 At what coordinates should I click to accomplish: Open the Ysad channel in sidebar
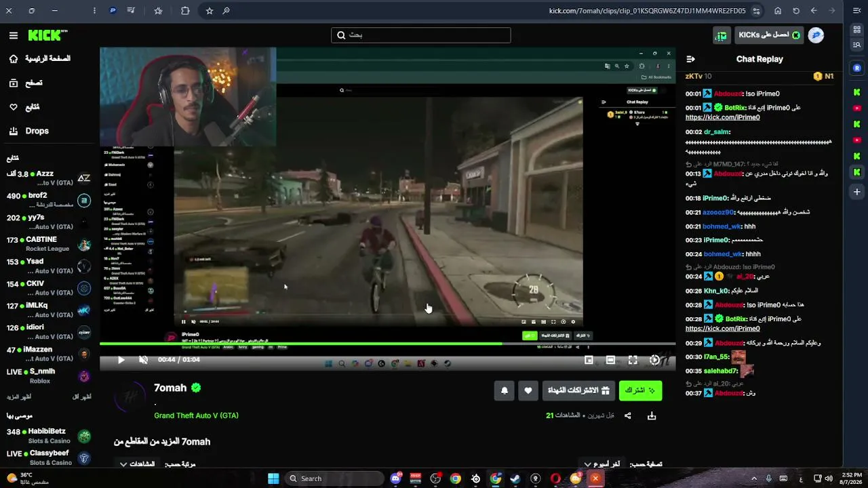coord(49,266)
